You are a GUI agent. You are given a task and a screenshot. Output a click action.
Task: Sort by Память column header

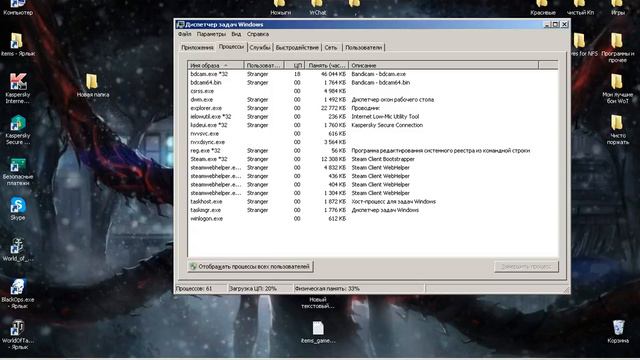click(327, 65)
